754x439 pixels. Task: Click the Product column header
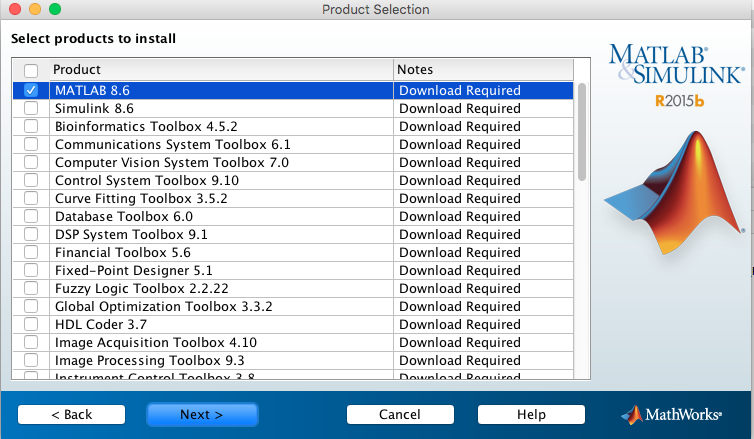[x=220, y=70]
